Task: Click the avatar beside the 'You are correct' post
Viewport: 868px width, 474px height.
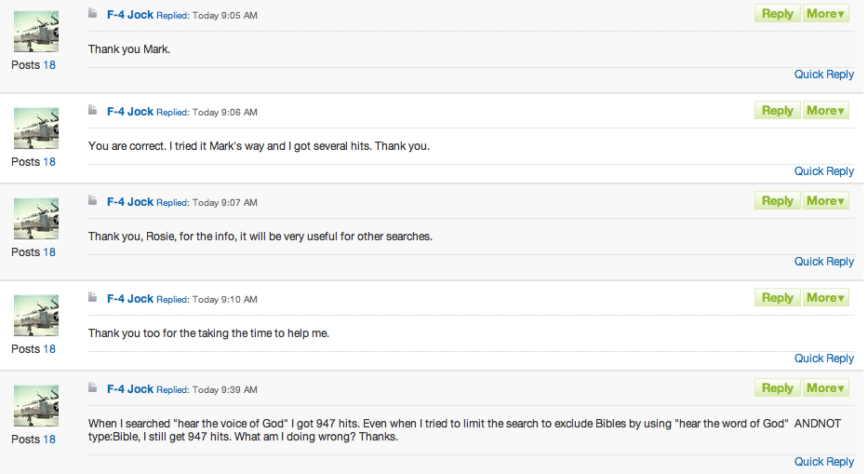Action: [36, 128]
